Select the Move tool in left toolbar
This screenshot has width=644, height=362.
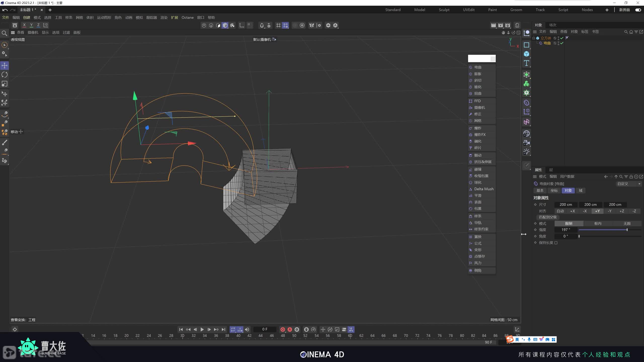(5, 66)
